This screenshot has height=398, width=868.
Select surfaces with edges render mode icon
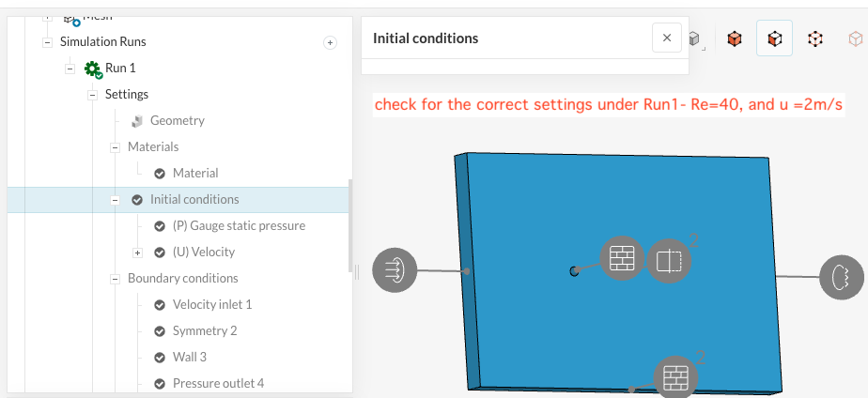(x=775, y=39)
